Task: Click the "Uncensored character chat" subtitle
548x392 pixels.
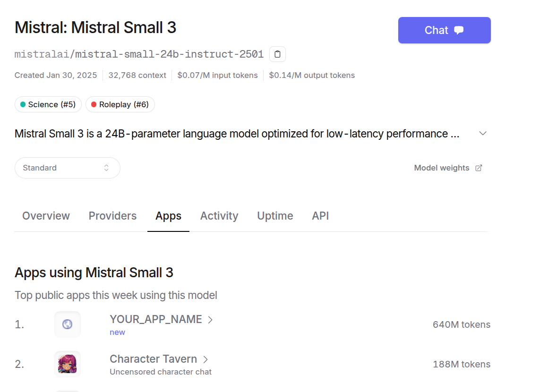Action: [161, 372]
